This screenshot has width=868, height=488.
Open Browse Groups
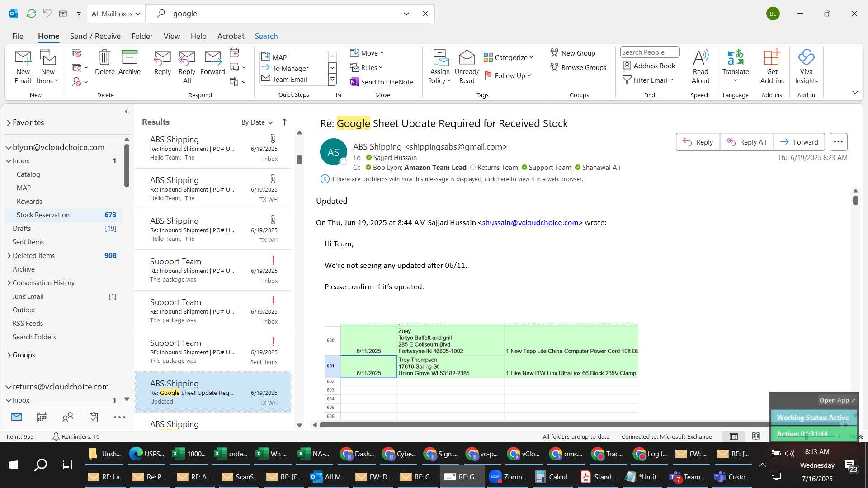pyautogui.click(x=578, y=67)
